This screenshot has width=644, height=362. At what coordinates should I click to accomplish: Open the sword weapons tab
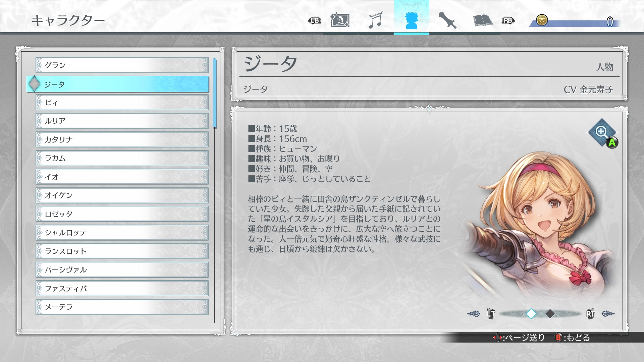(x=447, y=20)
